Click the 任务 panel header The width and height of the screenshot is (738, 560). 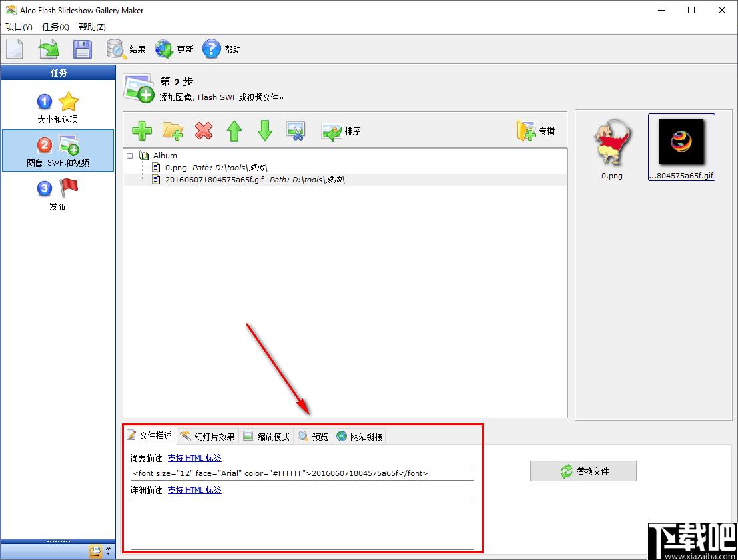point(58,73)
